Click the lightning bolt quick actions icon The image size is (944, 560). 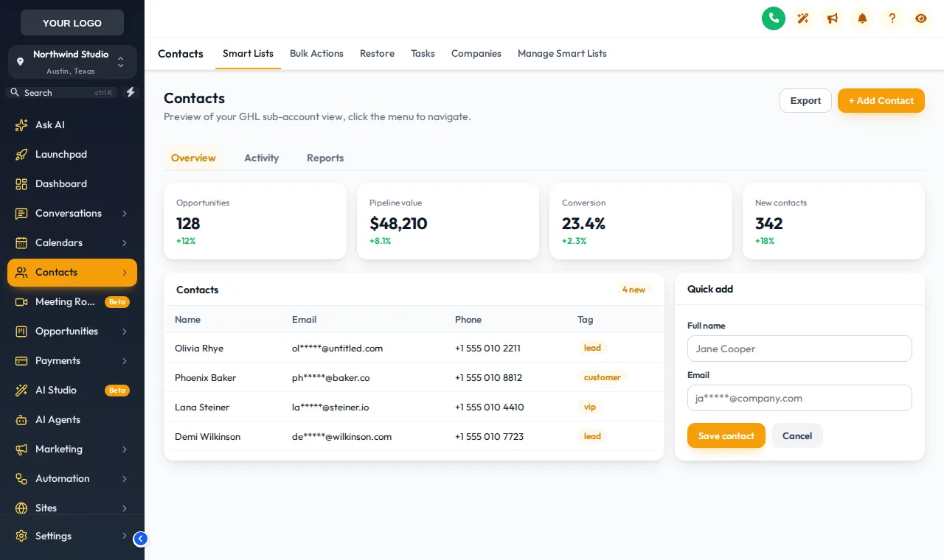131,92
